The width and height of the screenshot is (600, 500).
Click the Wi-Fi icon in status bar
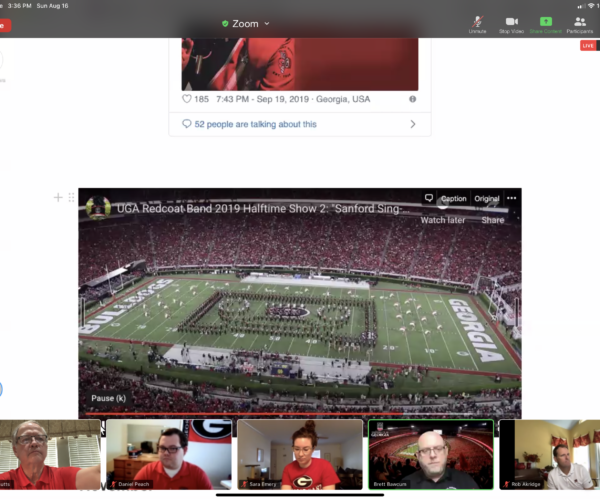(x=591, y=6)
